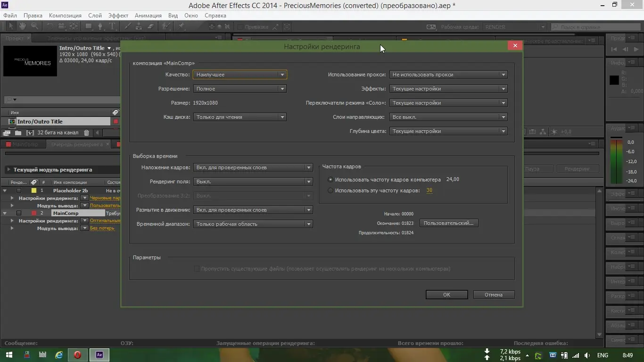Screen dimensions: 644x362
Task: Open the Рендеринг поля dropdown
Action: click(x=253, y=181)
